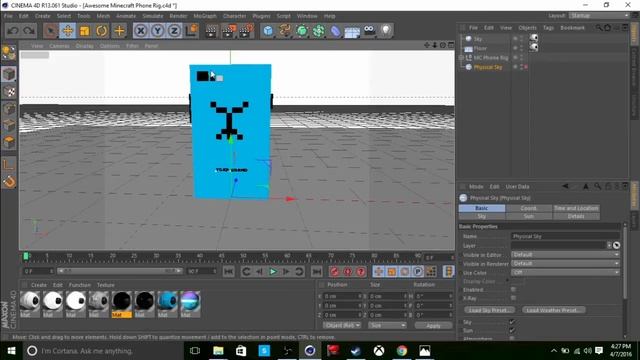Select the purple striped material thumbnail
This screenshot has height=360, width=640.
(x=190, y=301)
